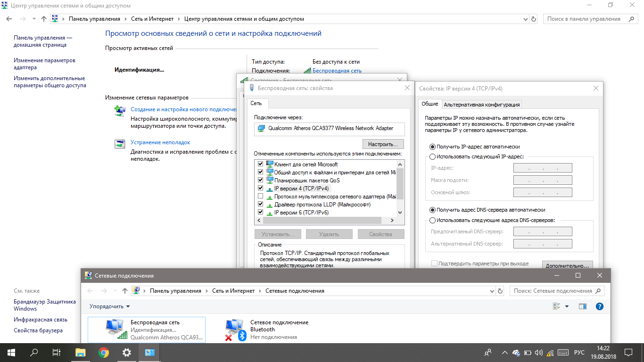This screenshot has width=644, height=362.
Task: Open Изменение параметров адаптера link
Action: [x=44, y=64]
